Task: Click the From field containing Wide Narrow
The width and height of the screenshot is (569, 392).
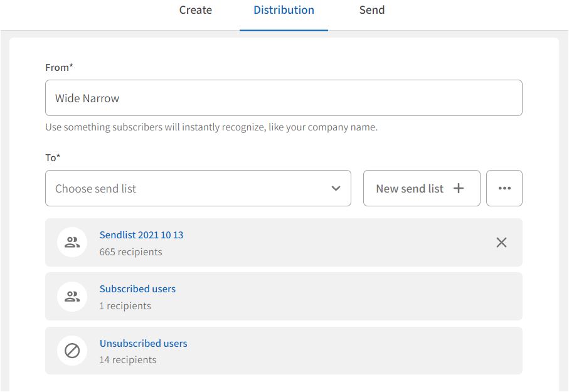Action: coord(284,98)
